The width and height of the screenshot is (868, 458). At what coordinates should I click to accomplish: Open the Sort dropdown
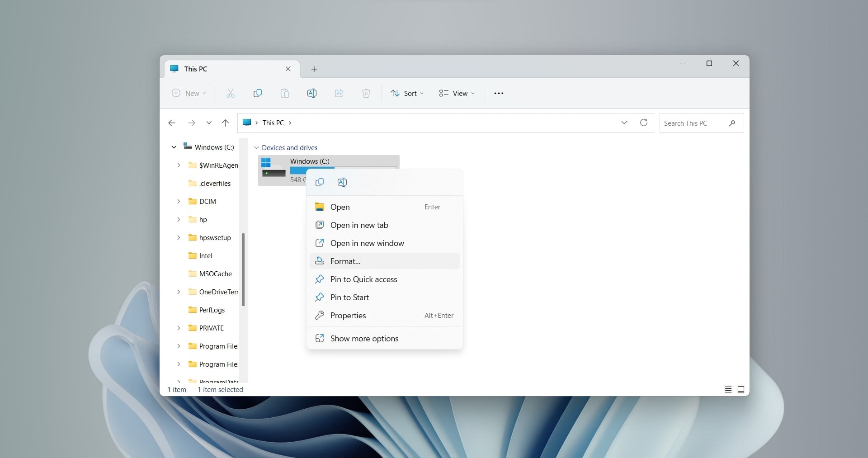point(407,93)
